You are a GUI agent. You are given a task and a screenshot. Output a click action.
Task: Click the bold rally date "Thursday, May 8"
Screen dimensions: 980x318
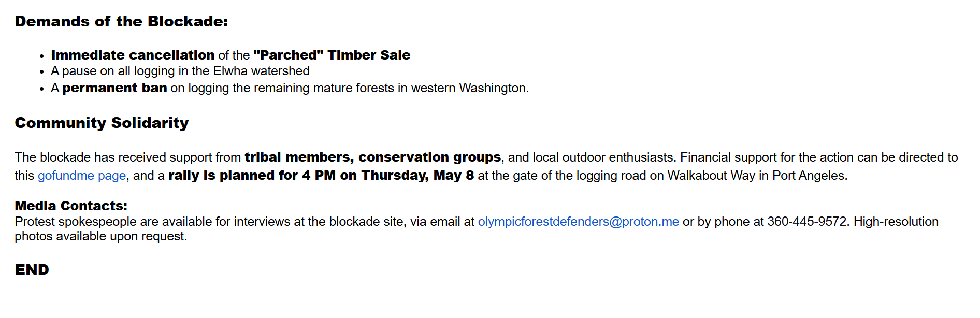(x=417, y=176)
